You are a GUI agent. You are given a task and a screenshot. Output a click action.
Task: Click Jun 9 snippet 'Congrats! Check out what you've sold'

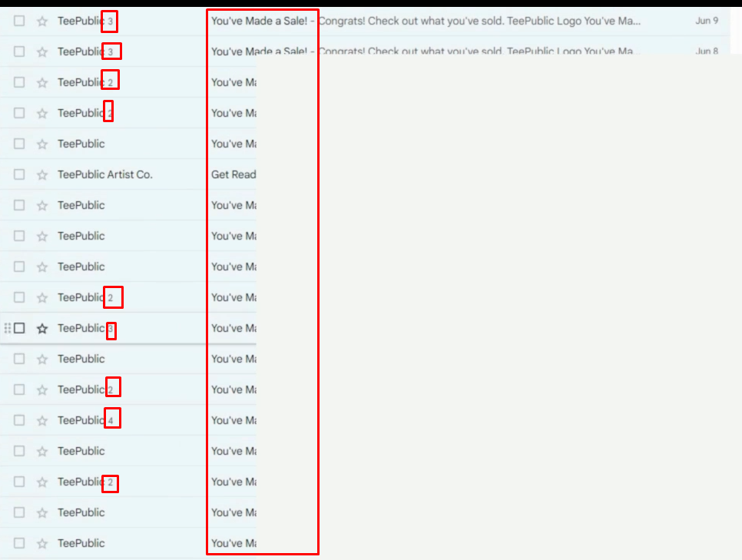click(411, 21)
